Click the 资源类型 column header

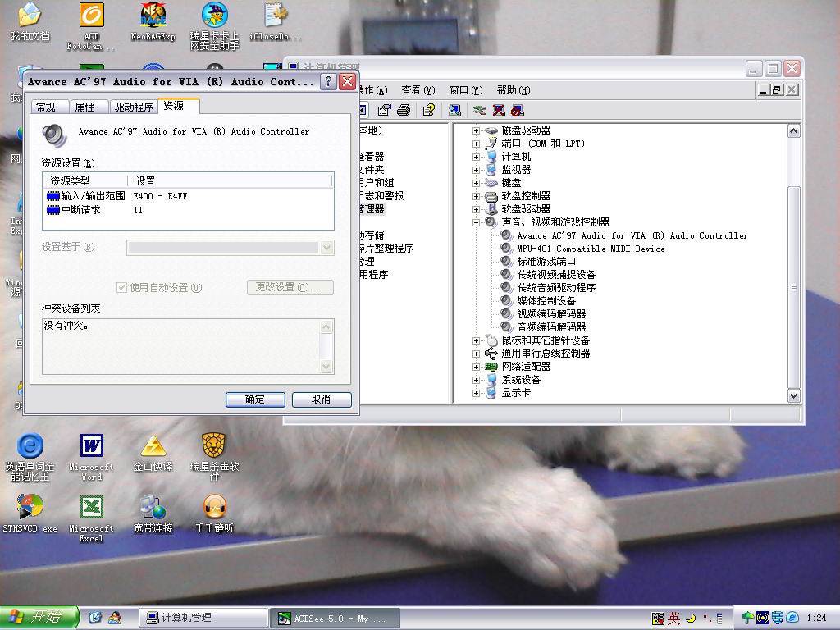click(x=85, y=181)
